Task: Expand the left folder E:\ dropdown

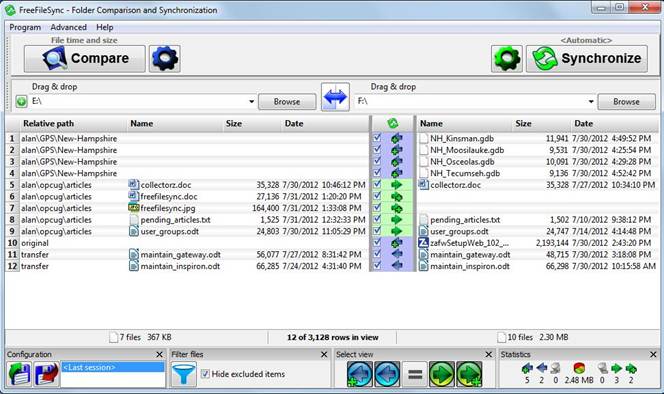Action: tap(251, 102)
